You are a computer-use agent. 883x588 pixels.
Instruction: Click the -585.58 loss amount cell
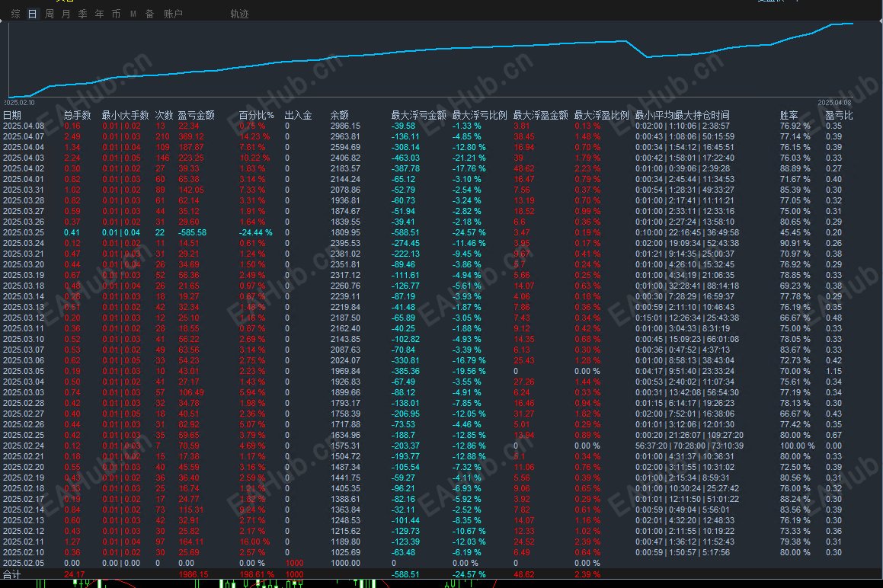[x=193, y=232]
